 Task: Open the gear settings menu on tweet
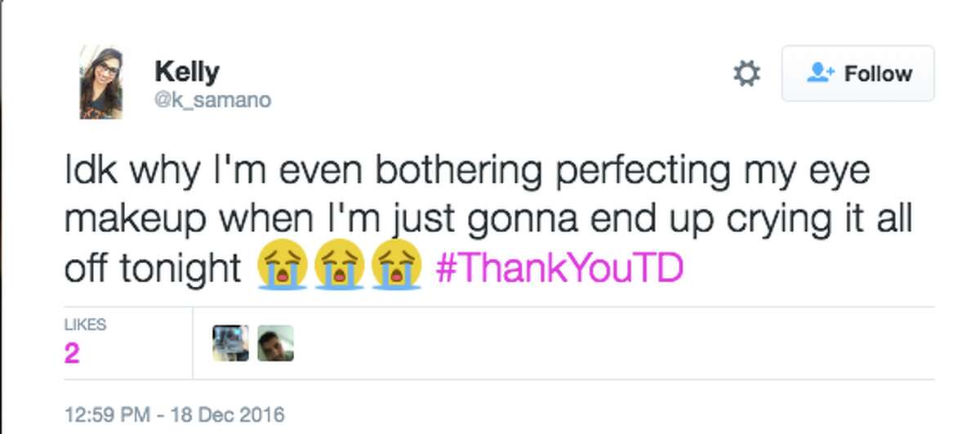tap(746, 74)
